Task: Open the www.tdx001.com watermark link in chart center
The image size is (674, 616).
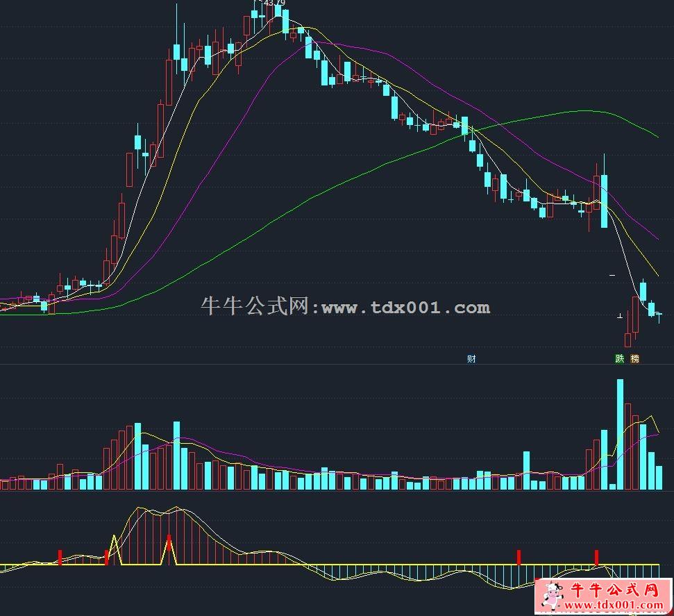Action: [x=405, y=308]
